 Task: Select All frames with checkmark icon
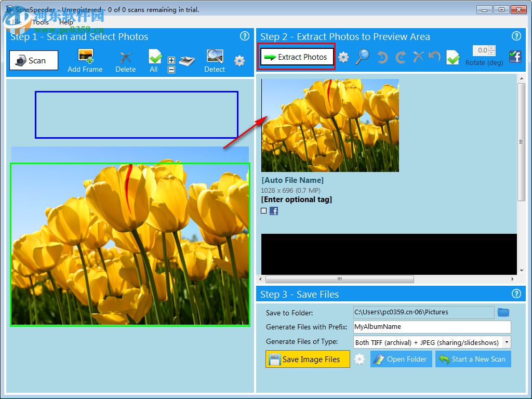coord(155,61)
